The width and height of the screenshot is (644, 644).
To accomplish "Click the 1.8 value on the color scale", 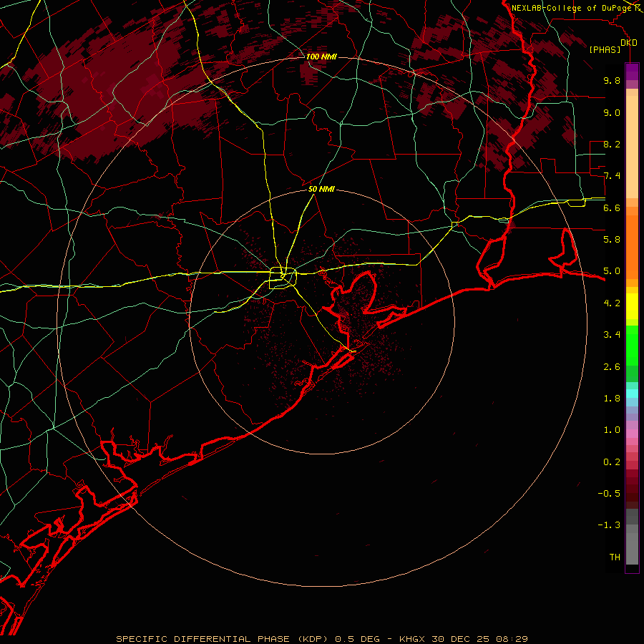I will pos(612,399).
